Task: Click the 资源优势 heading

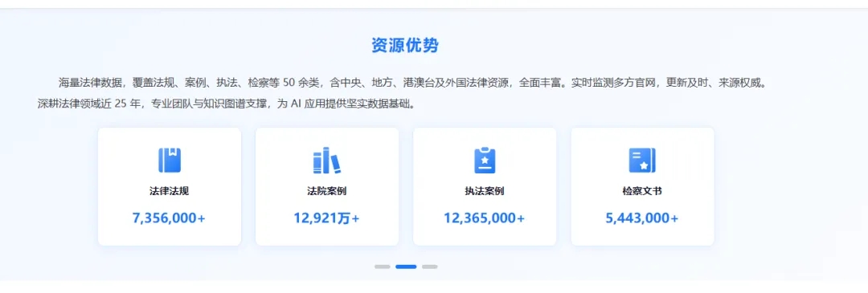Action: click(x=404, y=45)
